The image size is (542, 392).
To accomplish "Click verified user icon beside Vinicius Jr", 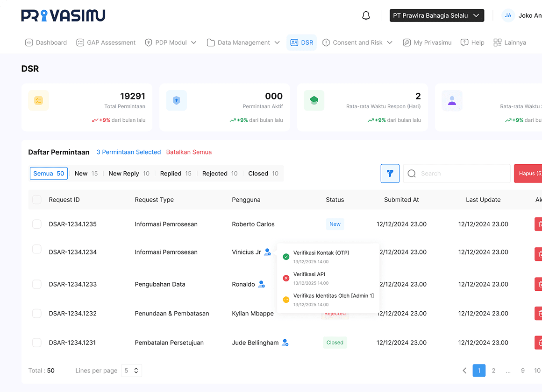I will [x=267, y=252].
